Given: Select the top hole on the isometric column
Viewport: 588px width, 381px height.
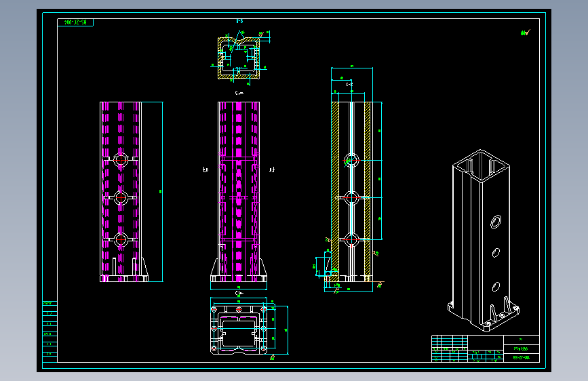Looking at the screenshot, I should point(496,222).
